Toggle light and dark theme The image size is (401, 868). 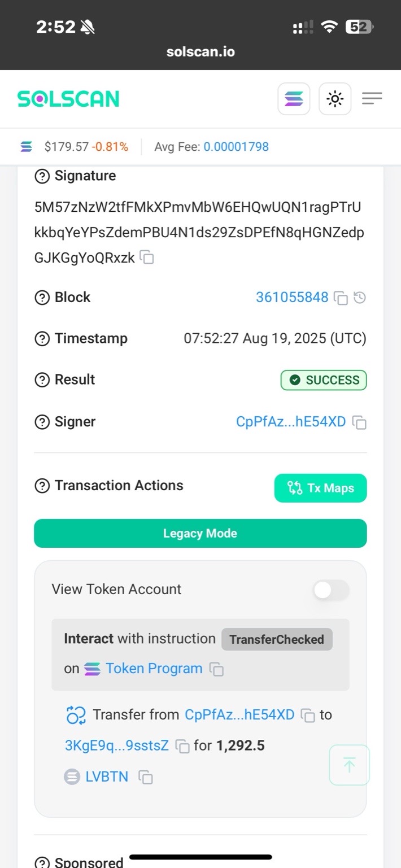pos(335,99)
